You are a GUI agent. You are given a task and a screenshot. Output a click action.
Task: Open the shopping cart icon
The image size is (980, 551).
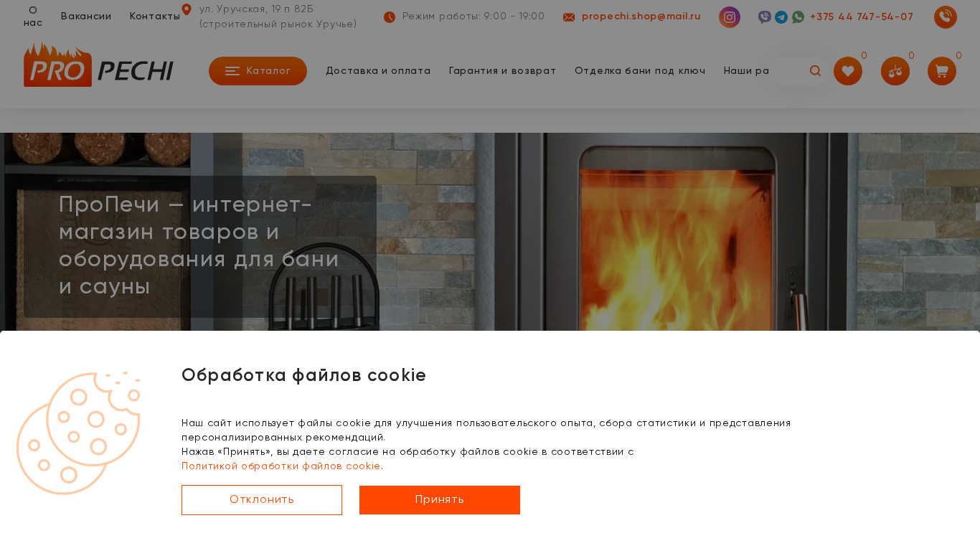[942, 71]
